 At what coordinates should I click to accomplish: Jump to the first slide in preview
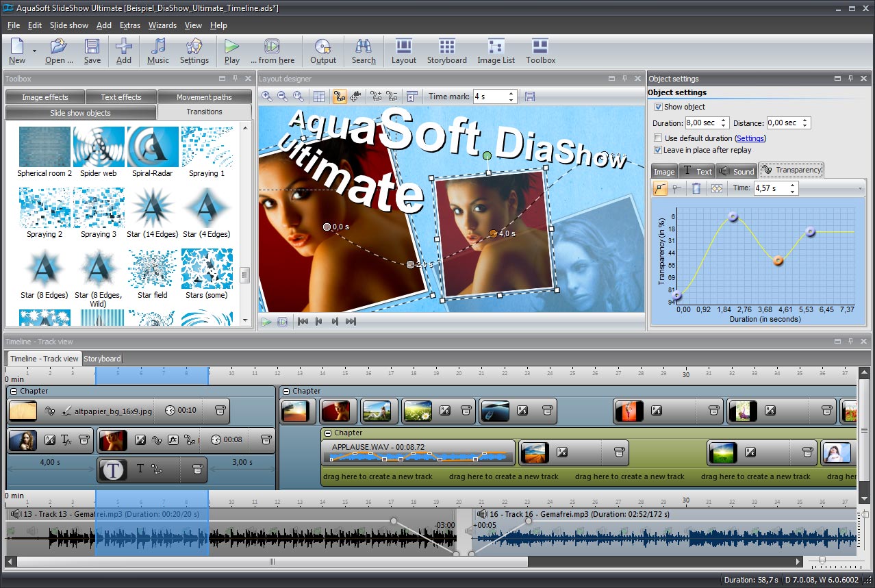click(302, 321)
